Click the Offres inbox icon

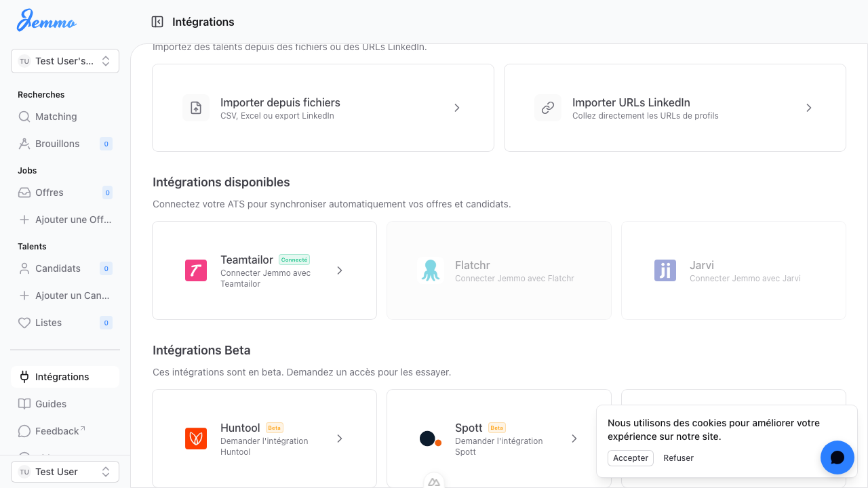pos(24,192)
